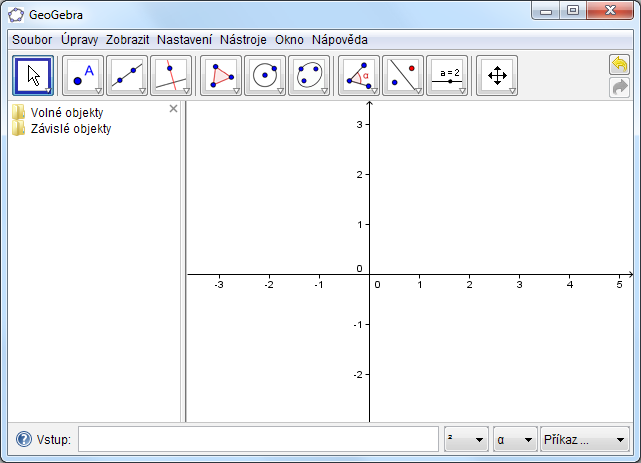The width and height of the screenshot is (641, 463).
Task: Open the Greek letters α dropdown
Action: click(515, 439)
